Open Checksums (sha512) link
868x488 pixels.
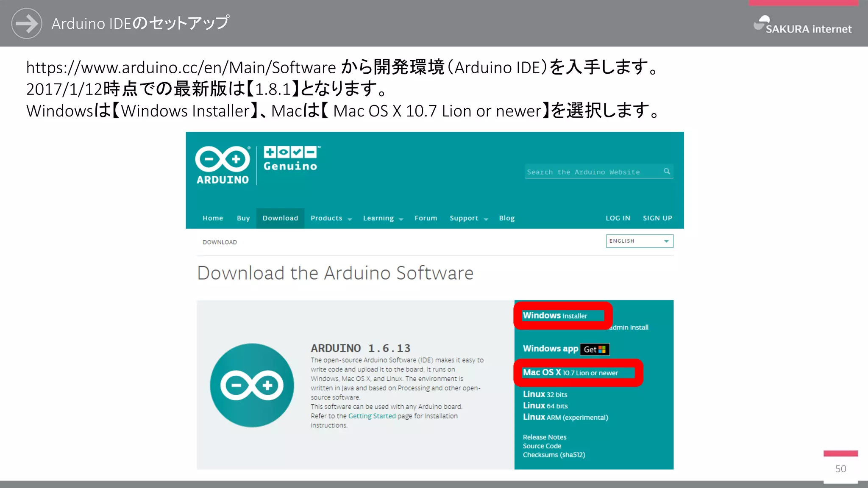click(x=554, y=455)
